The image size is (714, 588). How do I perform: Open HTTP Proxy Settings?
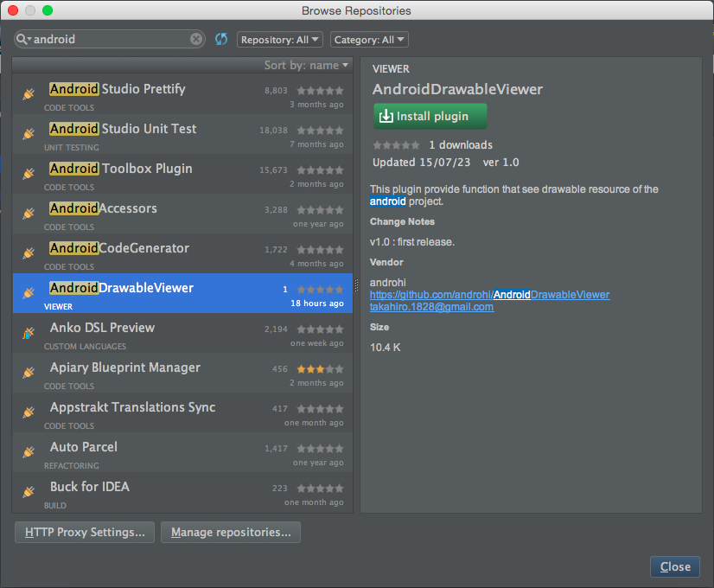tap(85, 532)
